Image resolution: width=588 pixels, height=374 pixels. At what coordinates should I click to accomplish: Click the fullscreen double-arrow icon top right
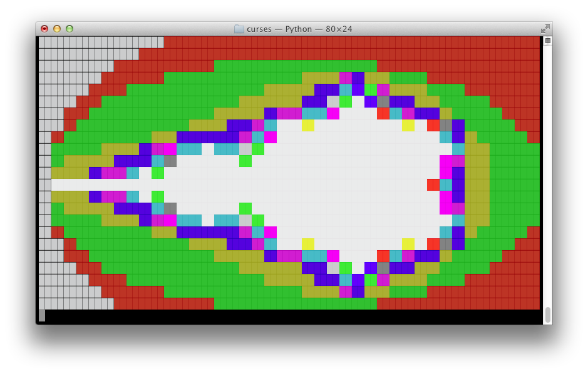[545, 28]
